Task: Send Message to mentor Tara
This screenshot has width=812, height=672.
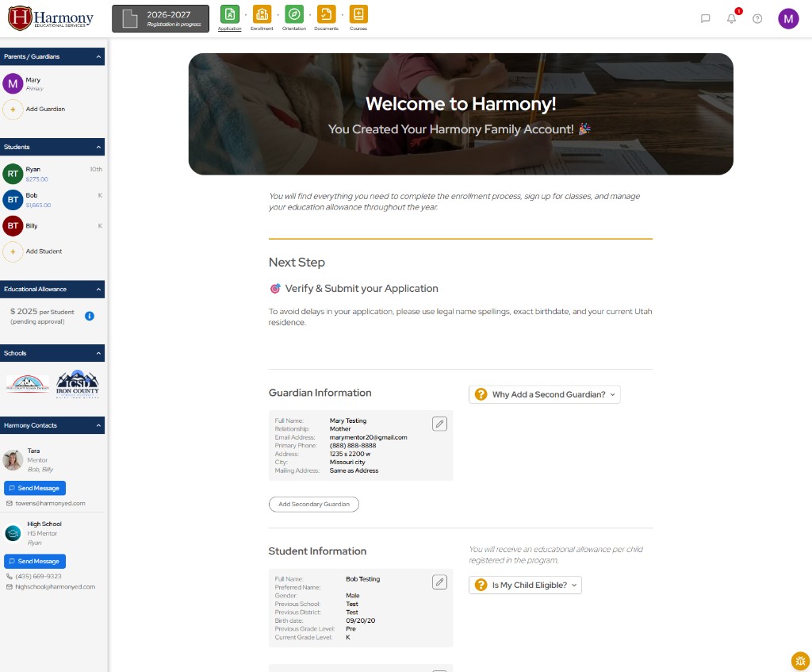Action: 35,488
